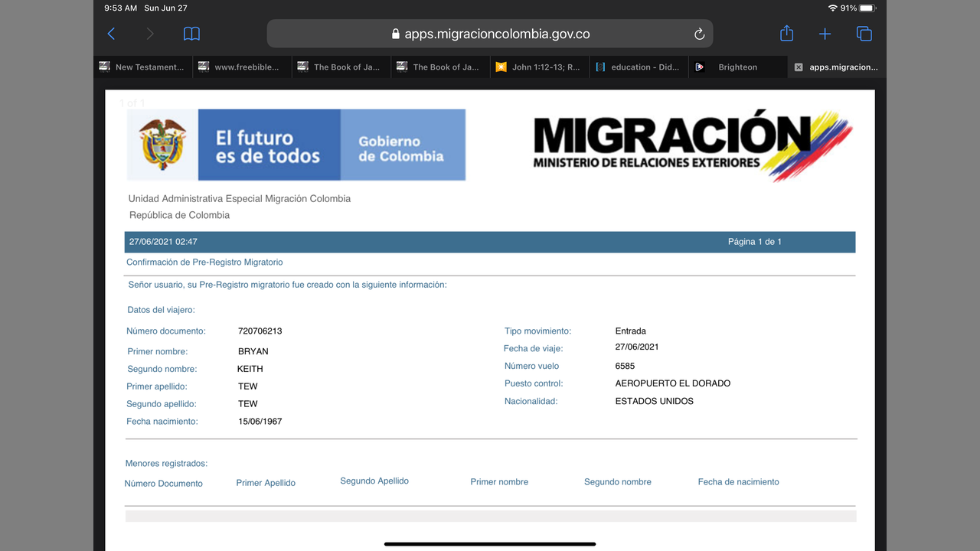Image resolution: width=980 pixels, height=551 pixels.
Task: Tap the Safari forward arrow
Action: (150, 34)
